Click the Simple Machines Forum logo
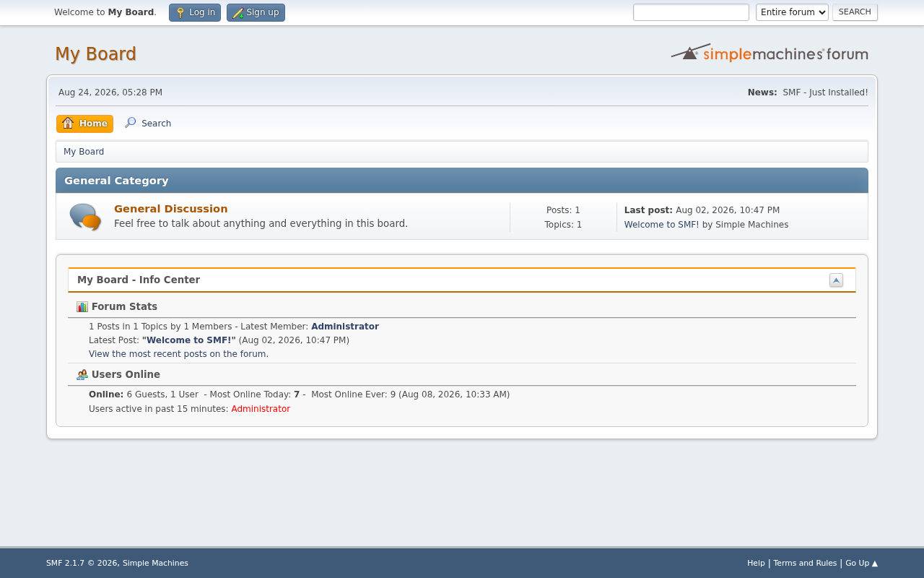The height and width of the screenshot is (578, 924). [x=770, y=53]
